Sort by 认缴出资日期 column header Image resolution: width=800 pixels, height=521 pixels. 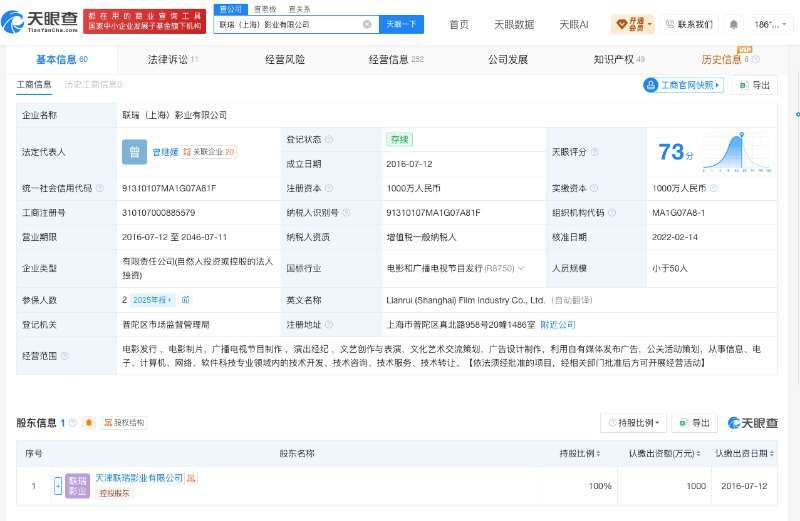pyautogui.click(x=744, y=453)
